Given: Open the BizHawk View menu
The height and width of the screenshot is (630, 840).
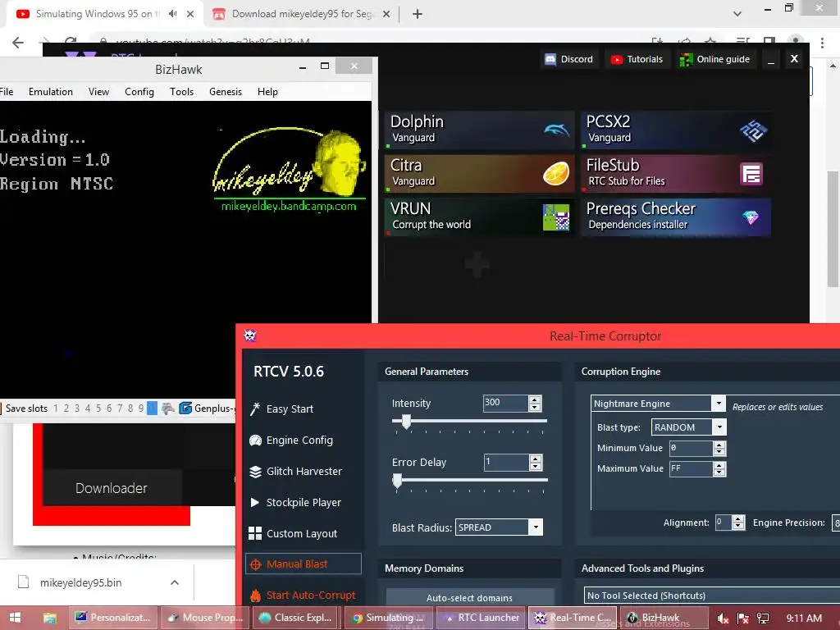Looking at the screenshot, I should click(98, 92).
